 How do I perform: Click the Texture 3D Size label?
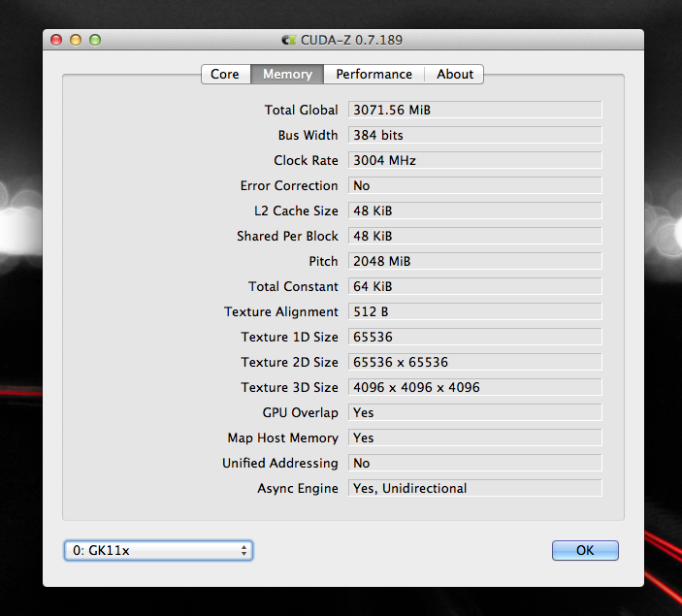[x=289, y=387]
